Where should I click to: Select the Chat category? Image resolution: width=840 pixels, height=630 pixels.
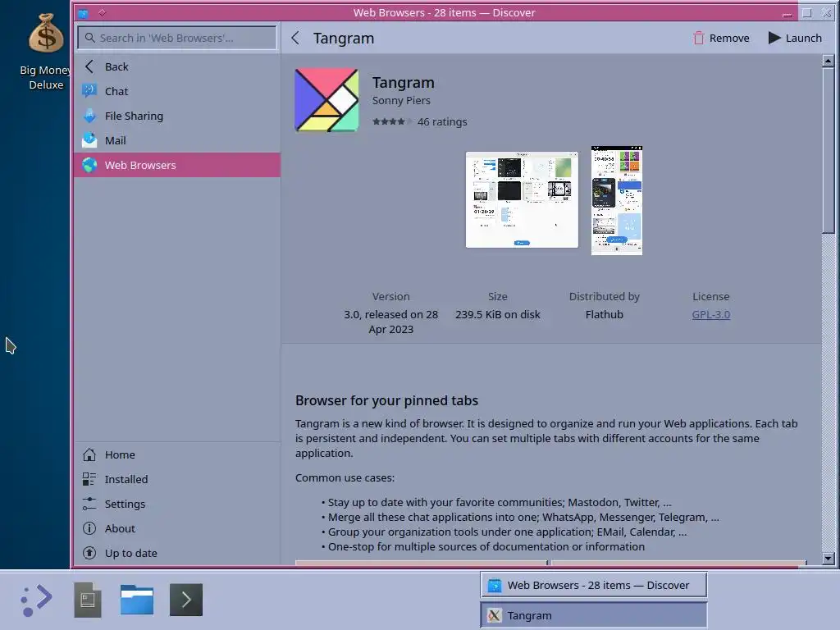(177, 91)
